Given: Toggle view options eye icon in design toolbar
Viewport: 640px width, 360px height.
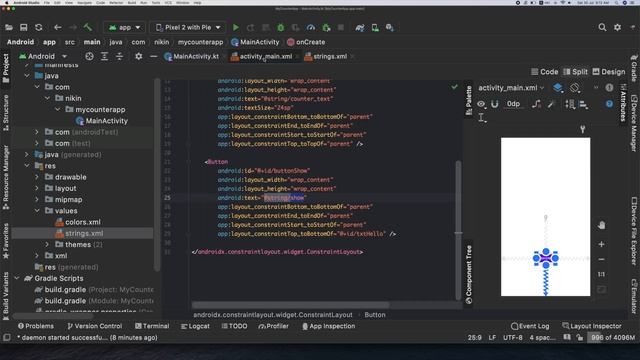Looking at the screenshot, I should pyautogui.click(x=481, y=104).
